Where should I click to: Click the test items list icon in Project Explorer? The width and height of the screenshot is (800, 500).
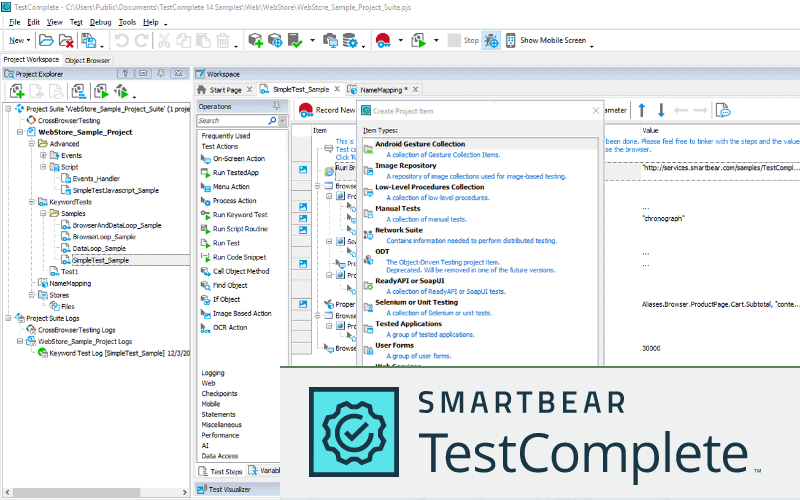pyautogui.click(x=79, y=92)
